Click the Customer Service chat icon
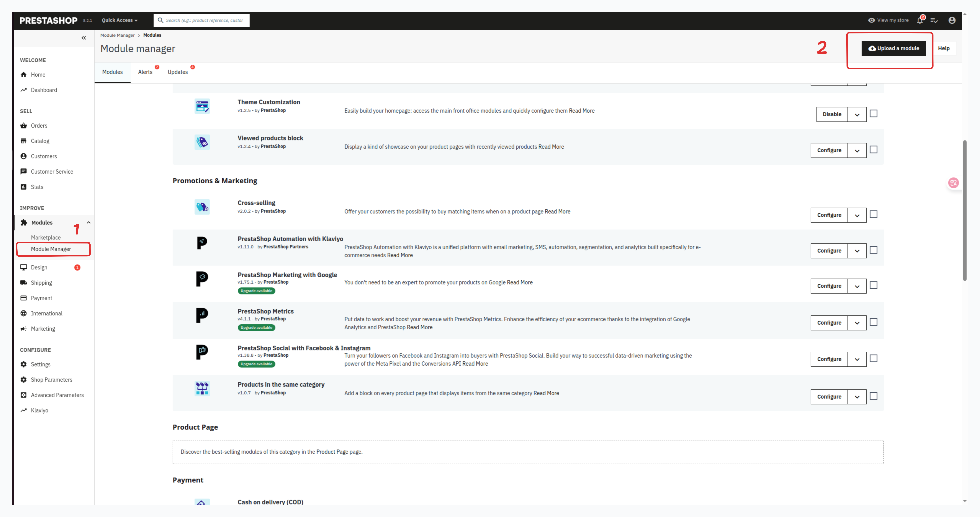 click(x=24, y=171)
